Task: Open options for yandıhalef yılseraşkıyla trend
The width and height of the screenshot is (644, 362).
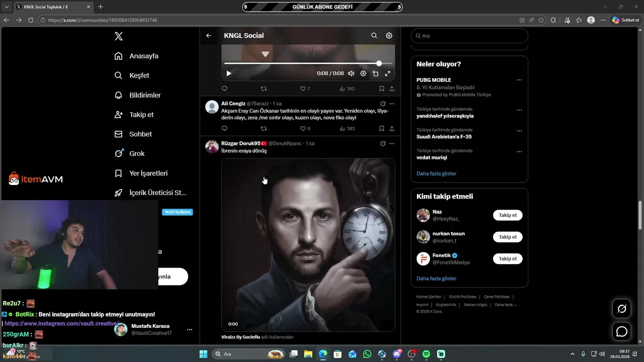Action: (519, 110)
